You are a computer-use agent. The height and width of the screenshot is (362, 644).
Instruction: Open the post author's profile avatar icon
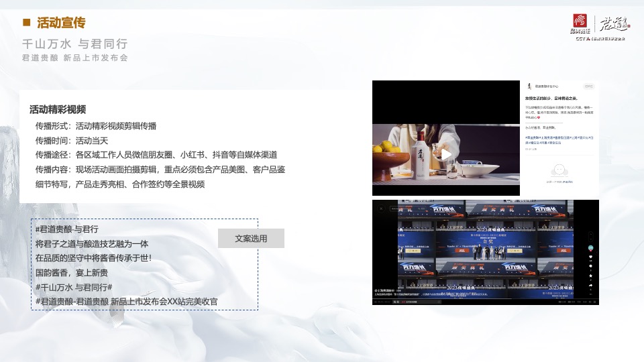pos(529,86)
